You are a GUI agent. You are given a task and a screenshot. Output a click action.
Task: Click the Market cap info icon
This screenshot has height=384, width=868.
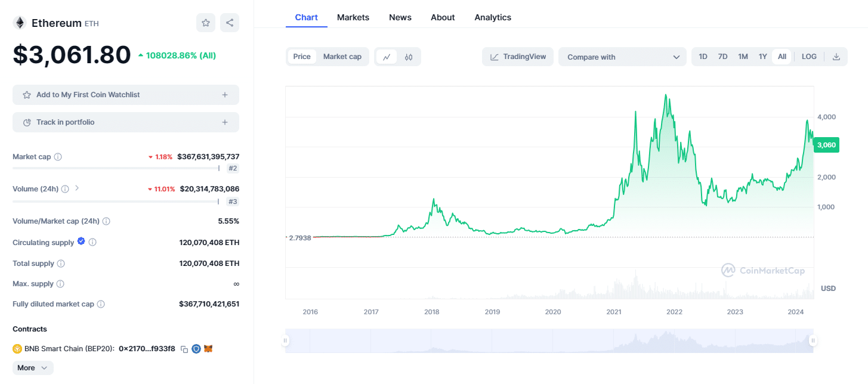click(x=58, y=157)
